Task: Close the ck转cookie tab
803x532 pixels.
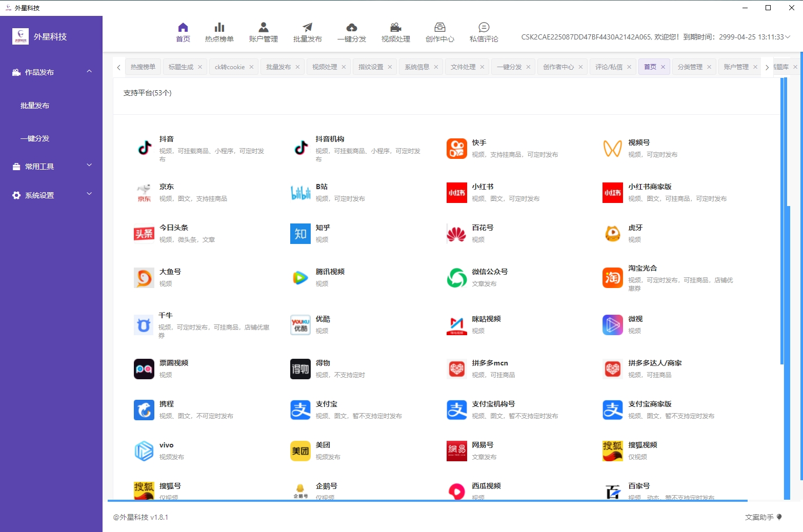Action: [251, 67]
